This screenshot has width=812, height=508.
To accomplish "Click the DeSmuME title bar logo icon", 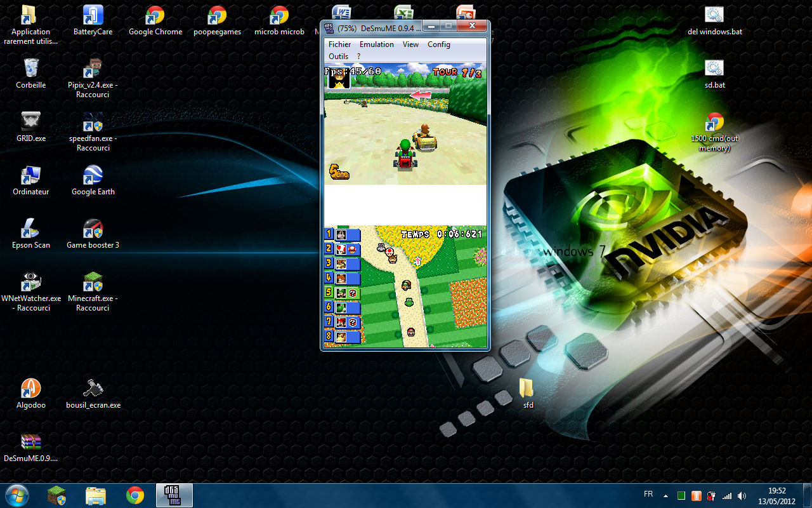I will click(329, 28).
